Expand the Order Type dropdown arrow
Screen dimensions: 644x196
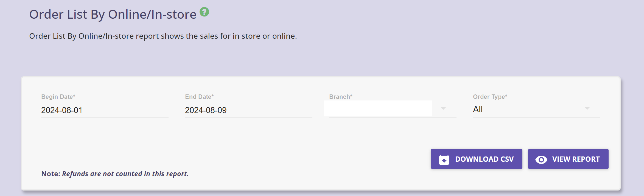coord(587,108)
